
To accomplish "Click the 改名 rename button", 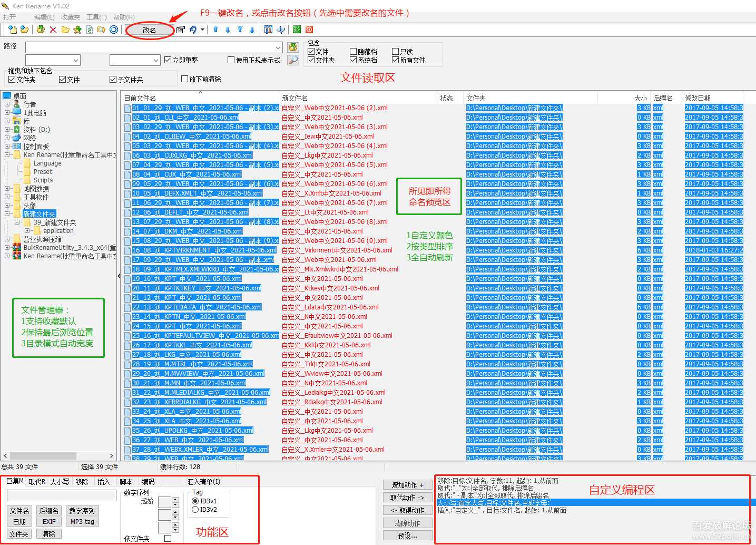I will pos(150,30).
